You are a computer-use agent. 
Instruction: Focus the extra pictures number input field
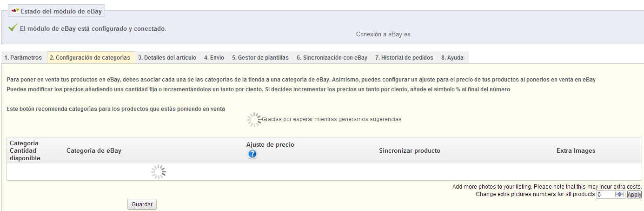(606, 195)
